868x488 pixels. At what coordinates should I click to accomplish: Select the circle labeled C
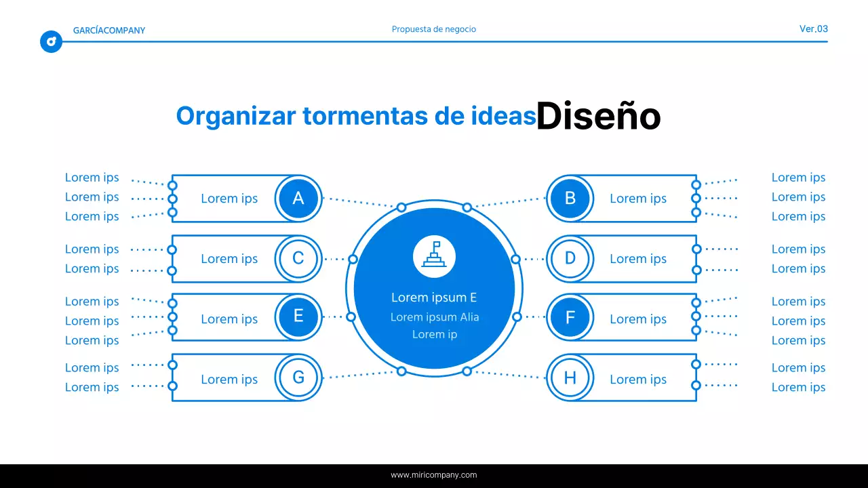tap(298, 258)
